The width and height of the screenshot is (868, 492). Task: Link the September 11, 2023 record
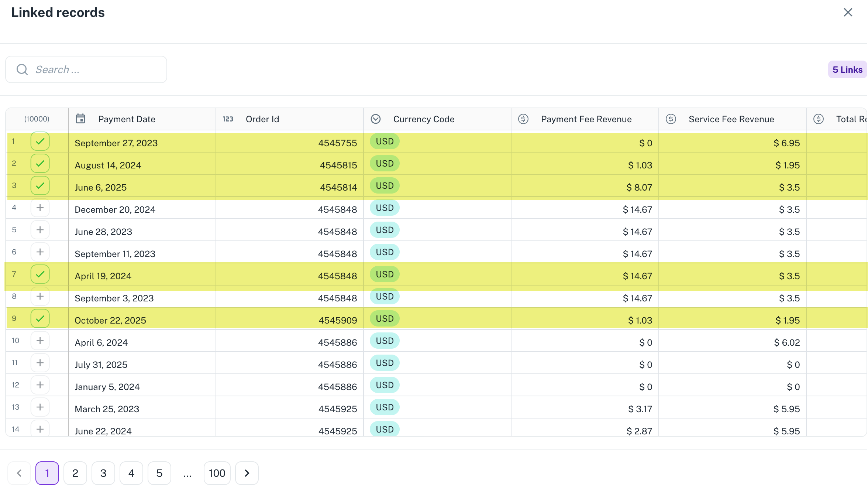point(40,252)
